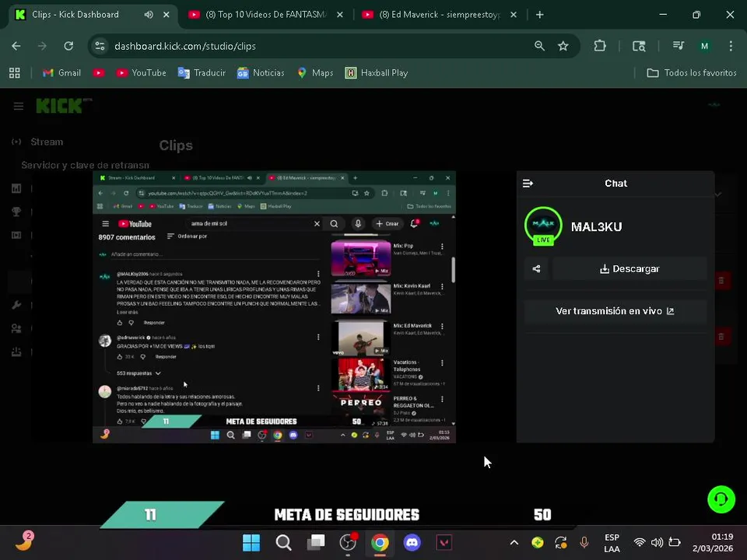
Task: Go forward in browser history
Action: click(42, 46)
